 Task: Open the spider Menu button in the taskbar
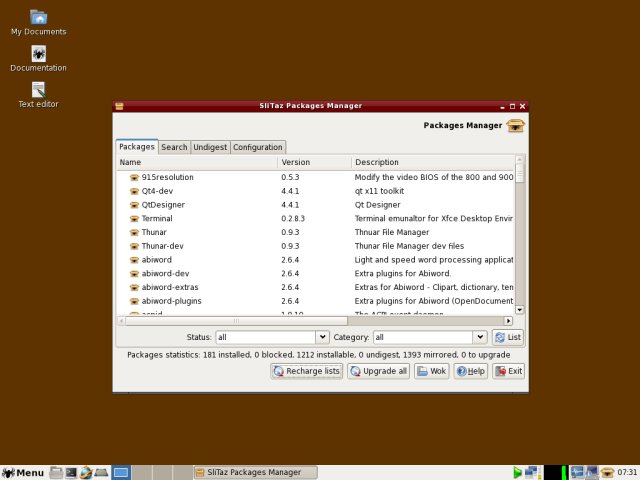tap(22, 473)
